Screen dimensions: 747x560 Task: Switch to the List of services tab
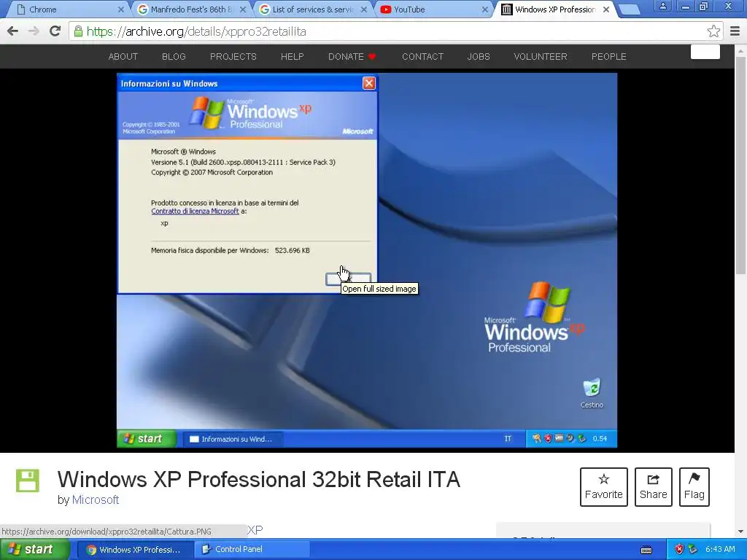click(x=312, y=9)
